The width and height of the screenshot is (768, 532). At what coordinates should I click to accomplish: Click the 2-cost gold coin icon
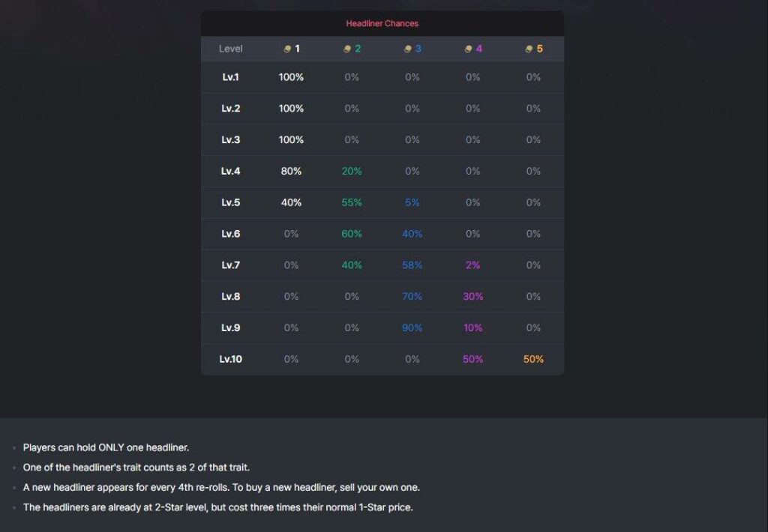click(x=347, y=49)
